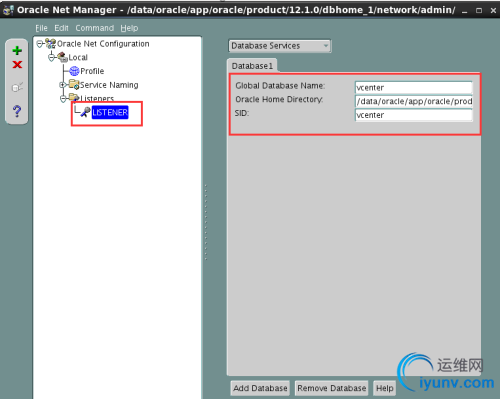
Task: Click the Oracle Net Manager title bar icon
Action: pyautogui.click(x=8, y=10)
